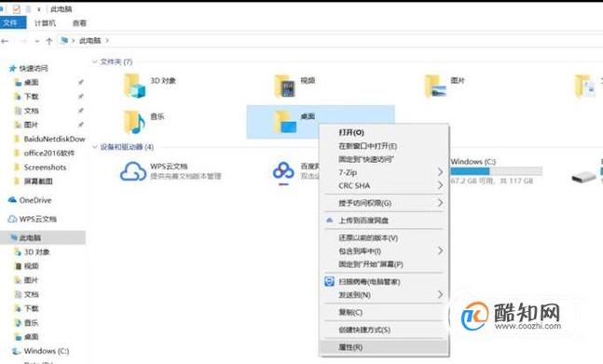Click the forward arrow in navigation bar

23,41
